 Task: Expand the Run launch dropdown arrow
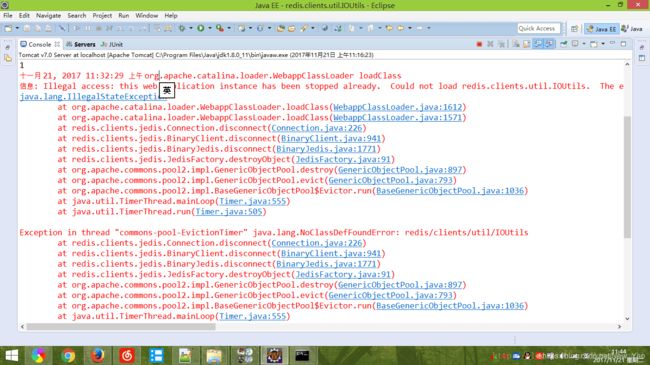(210, 28)
